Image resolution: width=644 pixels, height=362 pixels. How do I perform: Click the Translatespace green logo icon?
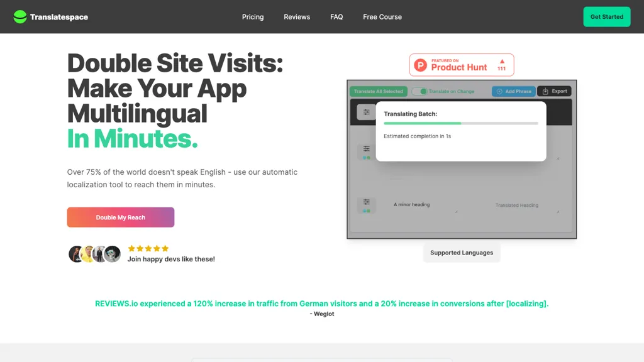coord(19,17)
